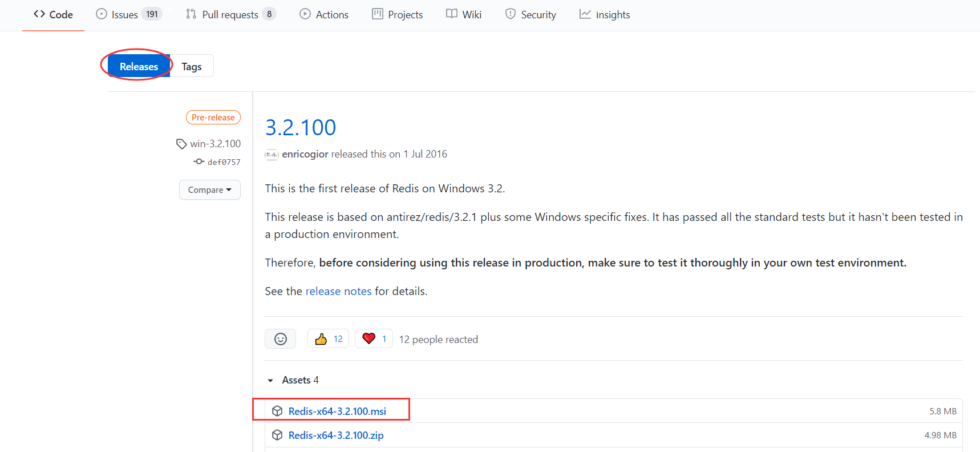Click the 5.8 MB file size
This screenshot has width=980, height=452.
coord(943,411)
